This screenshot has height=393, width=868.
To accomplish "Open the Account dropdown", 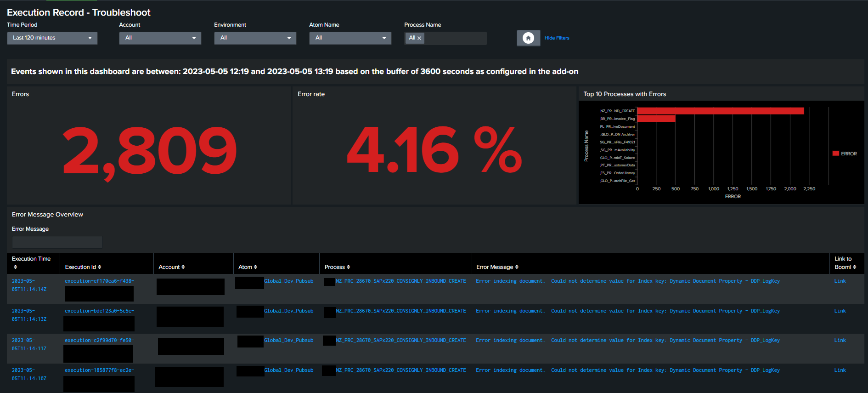I will coord(160,38).
